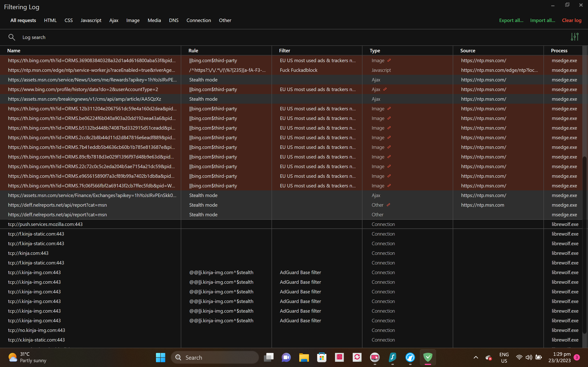Click the red Clear log button
The width and height of the screenshot is (588, 367).
pos(571,20)
